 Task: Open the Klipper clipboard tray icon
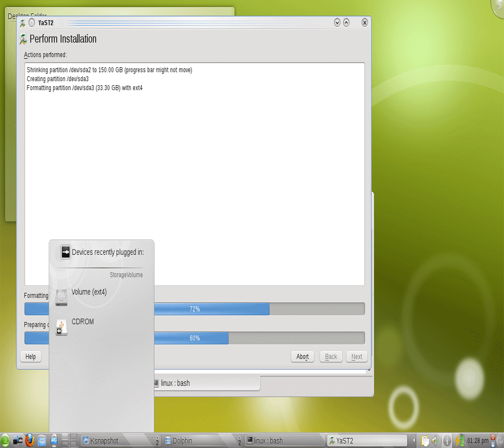[x=425, y=441]
